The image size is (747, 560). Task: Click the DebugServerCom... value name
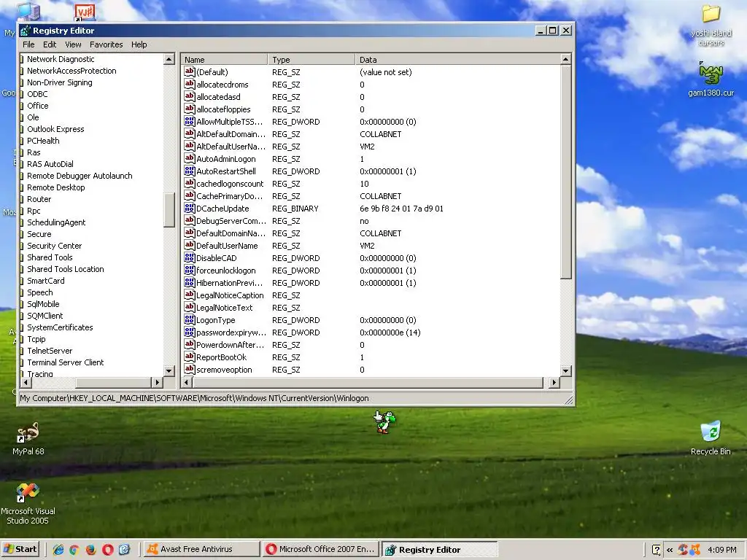point(231,221)
